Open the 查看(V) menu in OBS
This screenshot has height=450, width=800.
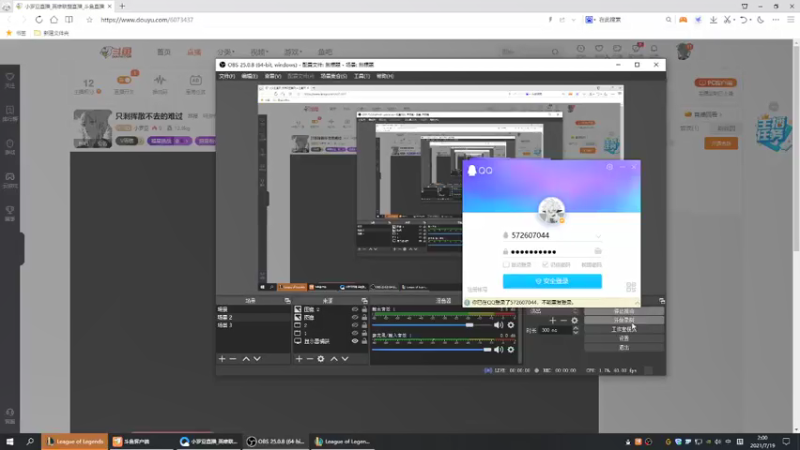[x=273, y=76]
